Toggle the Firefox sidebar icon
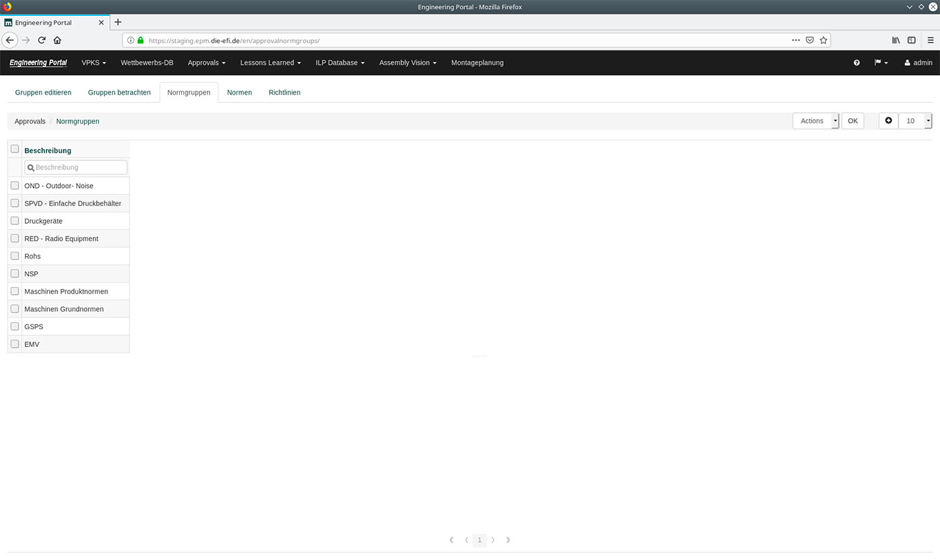The image size is (940, 560). tap(912, 40)
